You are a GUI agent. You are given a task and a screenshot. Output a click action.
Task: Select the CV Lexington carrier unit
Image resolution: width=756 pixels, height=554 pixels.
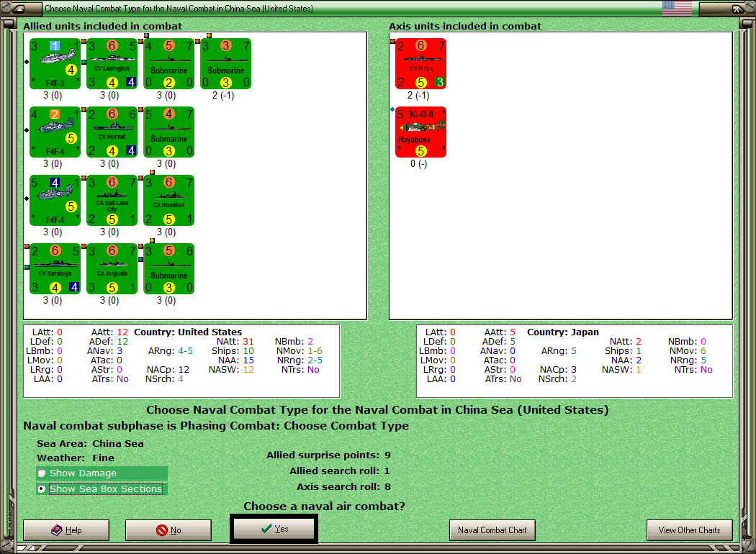click(x=112, y=64)
